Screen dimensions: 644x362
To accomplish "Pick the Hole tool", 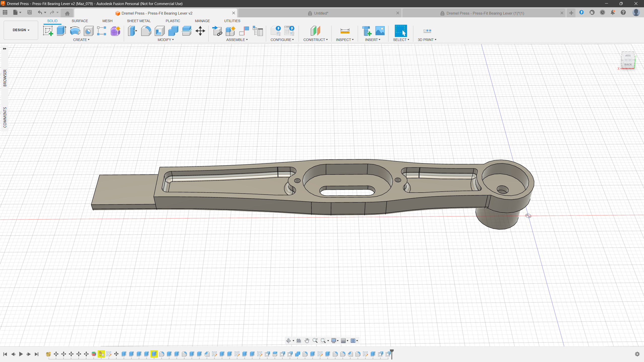I will pyautogui.click(x=89, y=31).
